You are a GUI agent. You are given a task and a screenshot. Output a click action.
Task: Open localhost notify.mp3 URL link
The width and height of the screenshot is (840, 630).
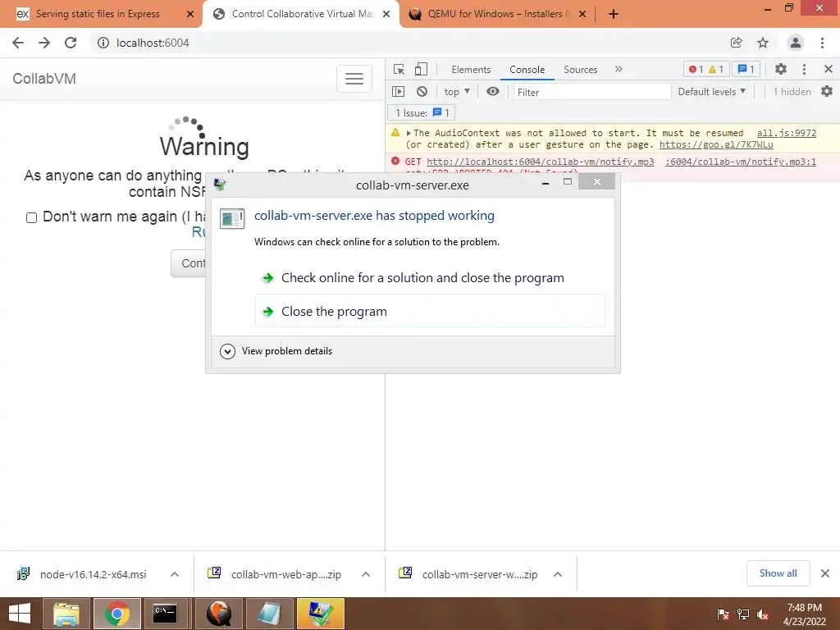pyautogui.click(x=540, y=162)
